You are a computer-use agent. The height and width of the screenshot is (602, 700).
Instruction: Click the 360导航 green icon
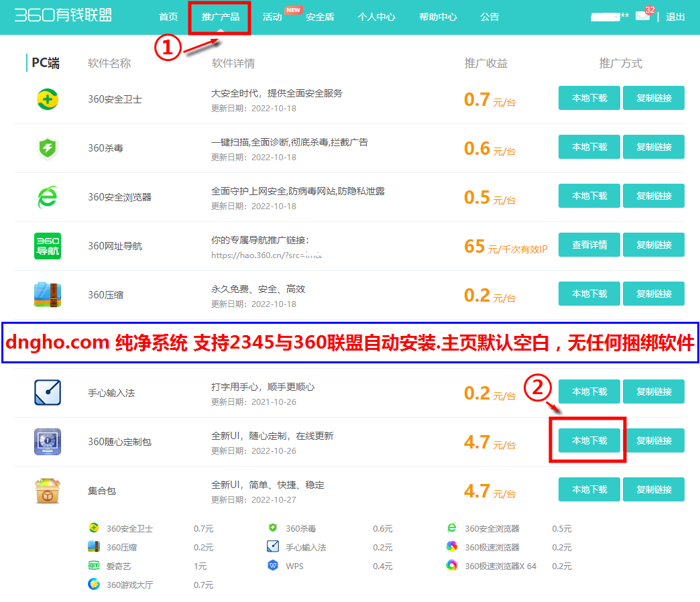point(48,246)
